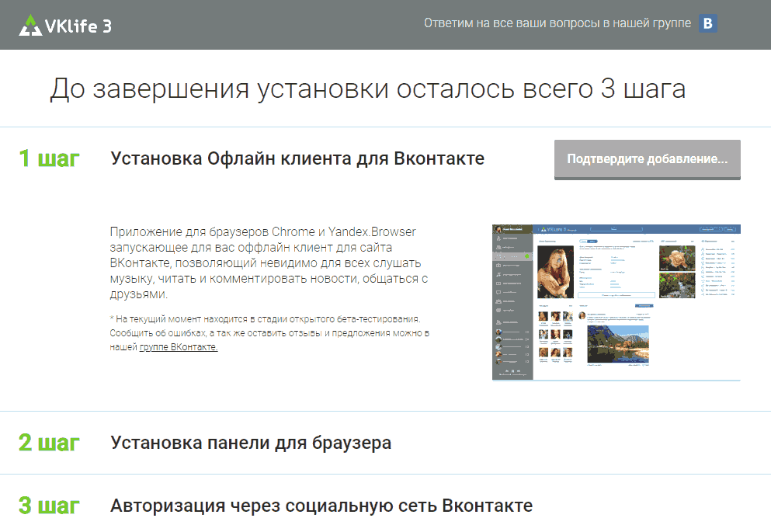
Task: Open the VKlife app preview screenshot
Action: [x=616, y=302]
